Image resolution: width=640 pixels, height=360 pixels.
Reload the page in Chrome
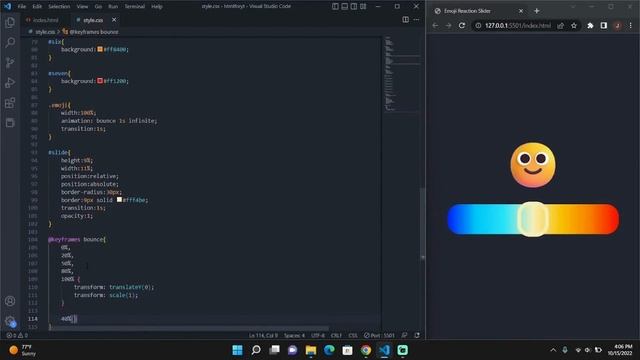[462, 25]
